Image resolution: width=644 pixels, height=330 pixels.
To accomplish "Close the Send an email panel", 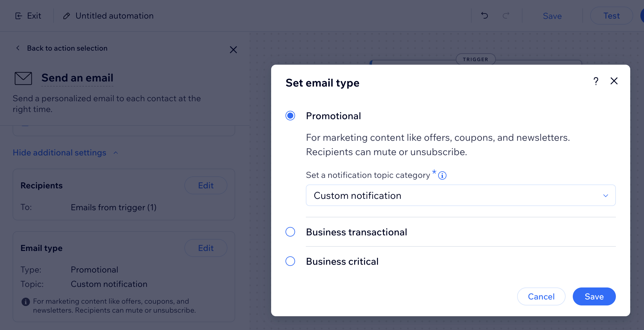I will tap(233, 50).
